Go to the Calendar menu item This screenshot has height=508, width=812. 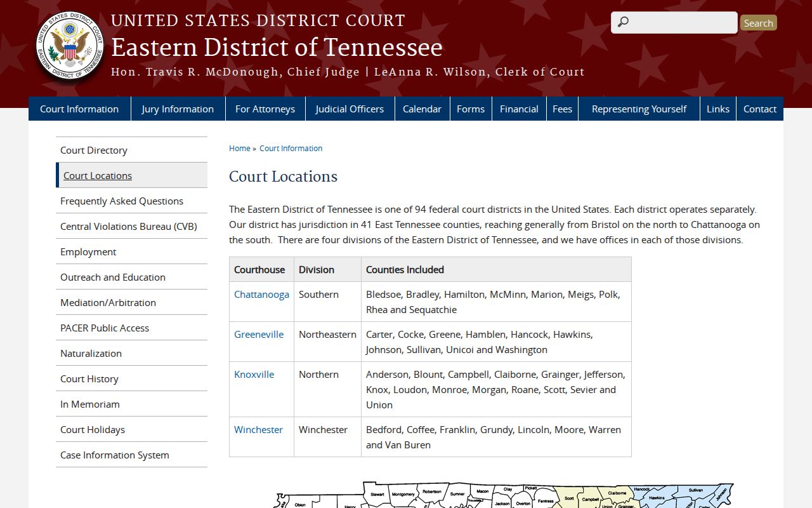(422, 109)
